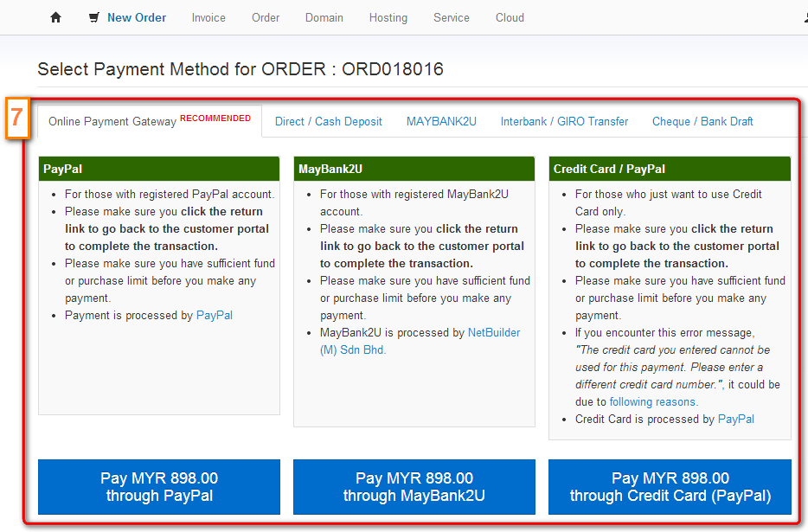Open PayPal link in Credit Card panel
808x532 pixels.
click(x=736, y=419)
